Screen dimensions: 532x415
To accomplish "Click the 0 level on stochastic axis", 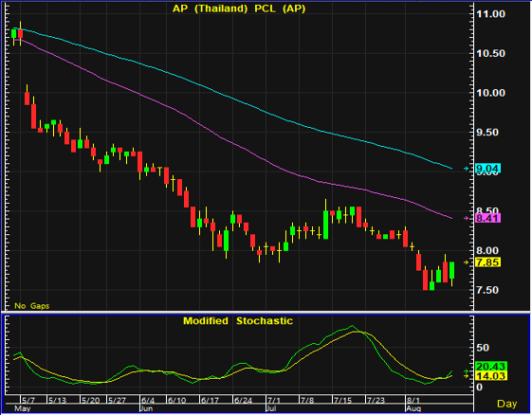I will point(480,387).
